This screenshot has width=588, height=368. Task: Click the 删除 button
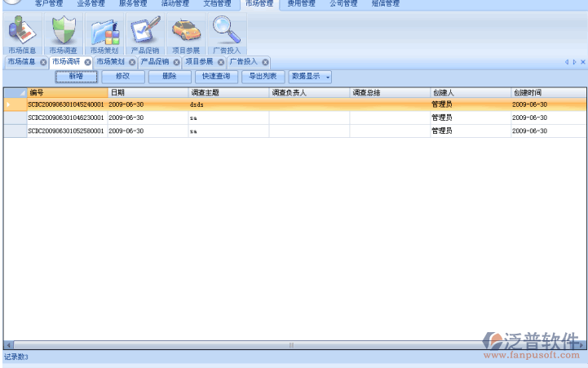click(x=170, y=77)
